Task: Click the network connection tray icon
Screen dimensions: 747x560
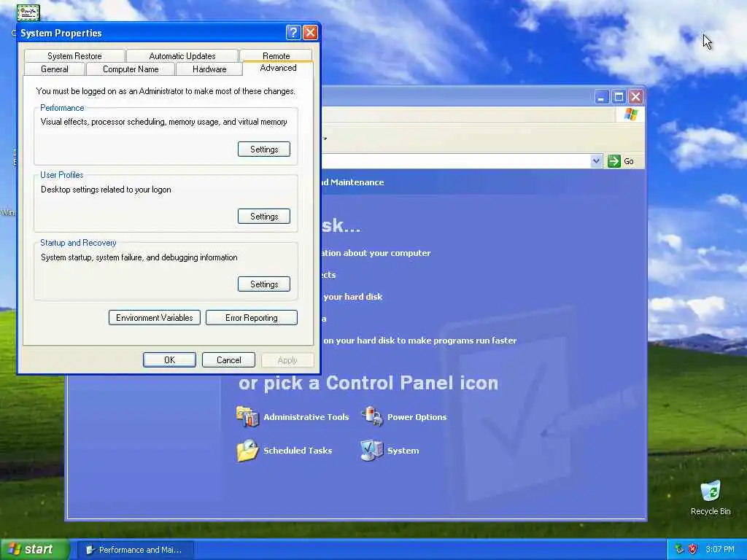Action: 679,549
